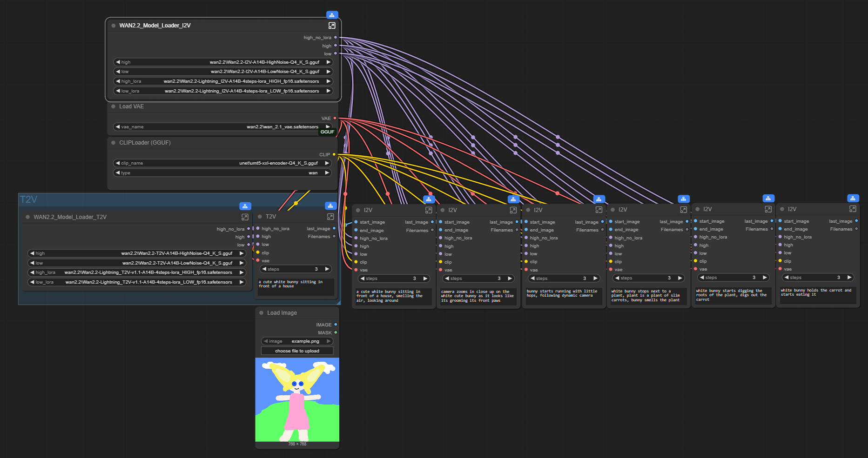This screenshot has height=458, width=868.
Task: Click the VAE output port on Load VAE
Action: (335, 118)
